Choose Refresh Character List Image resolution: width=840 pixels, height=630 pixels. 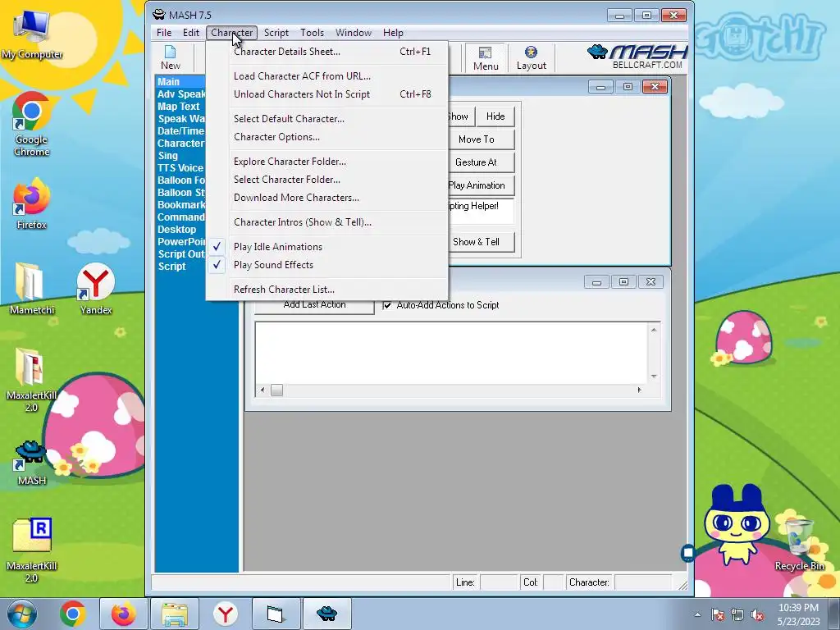(326, 290)
